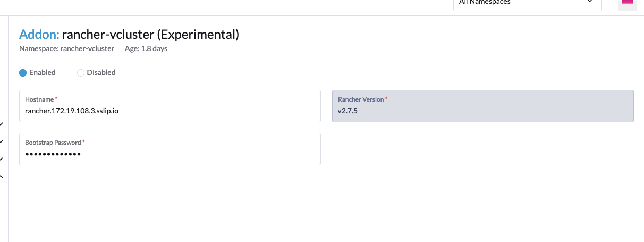The width and height of the screenshot is (644, 242).
Task: Click the Disabled label text
Action: tap(101, 73)
